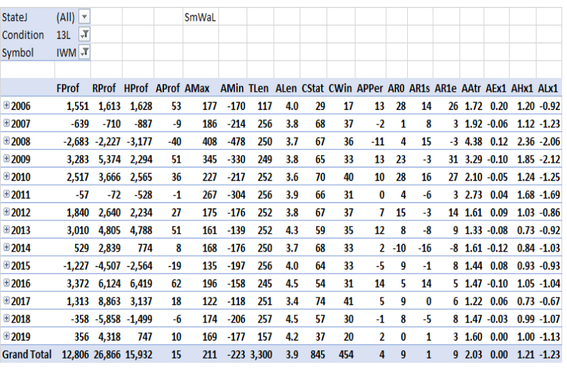Expand the 2008 row
Screen dimensions: 567x392
[6, 140]
